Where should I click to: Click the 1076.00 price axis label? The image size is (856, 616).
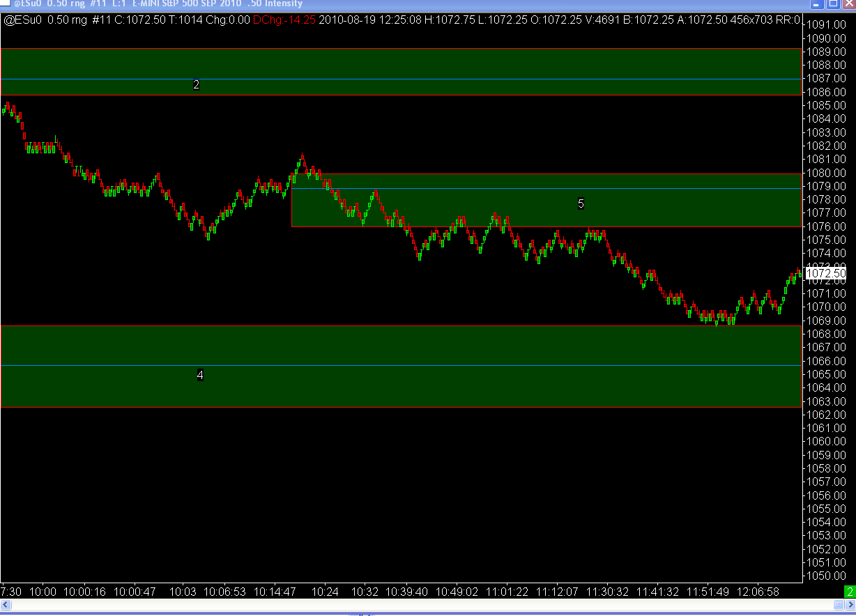[x=825, y=226]
